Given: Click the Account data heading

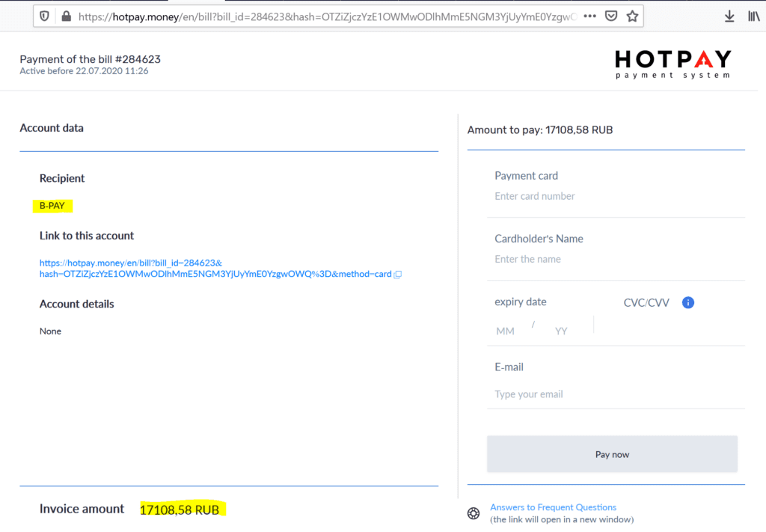Looking at the screenshot, I should pos(52,128).
